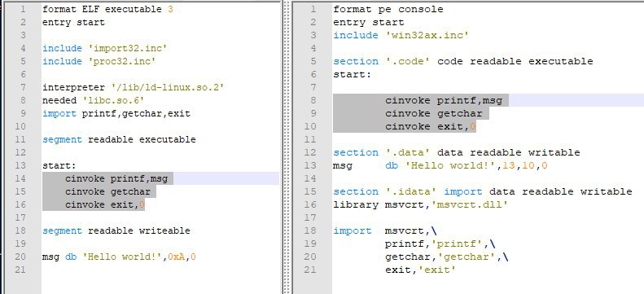Click the 'segment readable executable' line
This screenshot has height=294, width=644.
click(119, 139)
